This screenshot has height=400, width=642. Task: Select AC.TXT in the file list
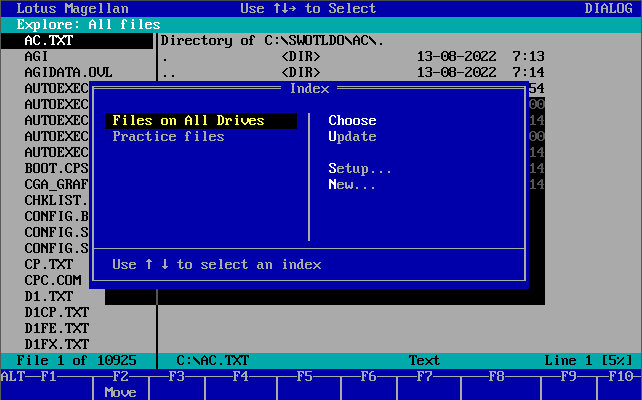tap(48, 41)
